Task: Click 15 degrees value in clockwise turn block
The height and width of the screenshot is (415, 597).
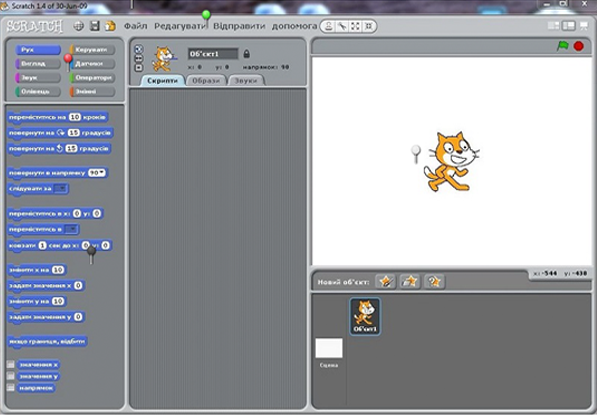Action: tap(73, 133)
